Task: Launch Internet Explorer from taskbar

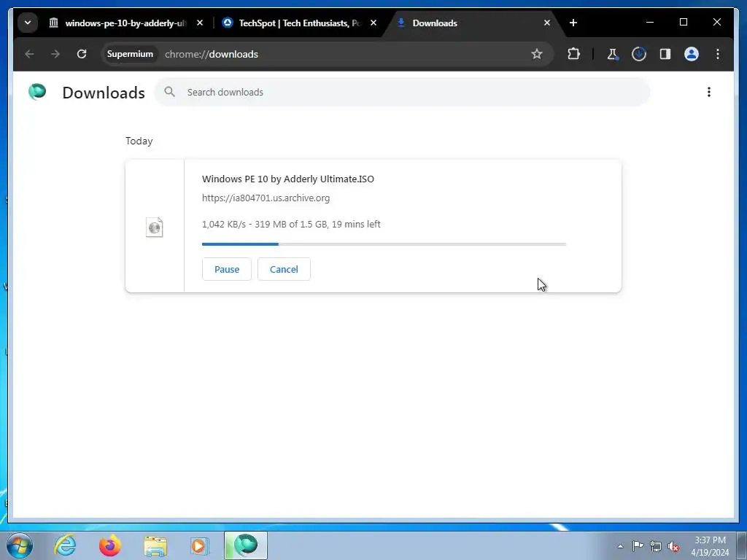Action: pyautogui.click(x=65, y=545)
